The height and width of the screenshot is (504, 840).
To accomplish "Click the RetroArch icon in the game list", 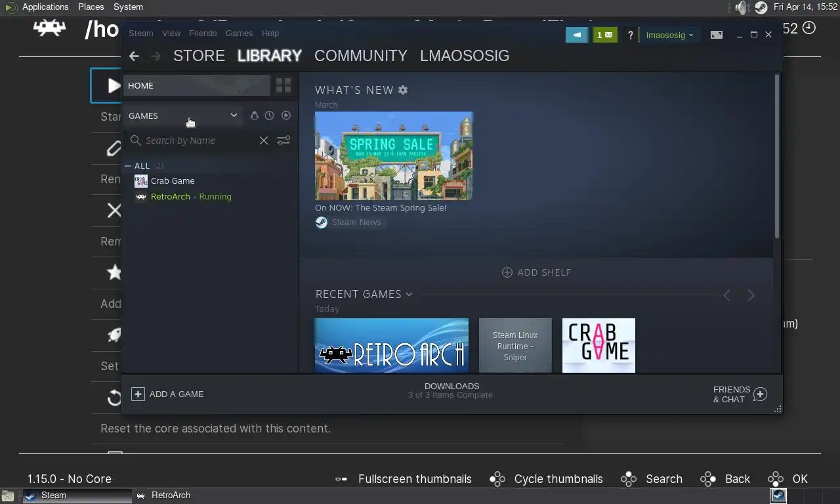I will pyautogui.click(x=140, y=197).
